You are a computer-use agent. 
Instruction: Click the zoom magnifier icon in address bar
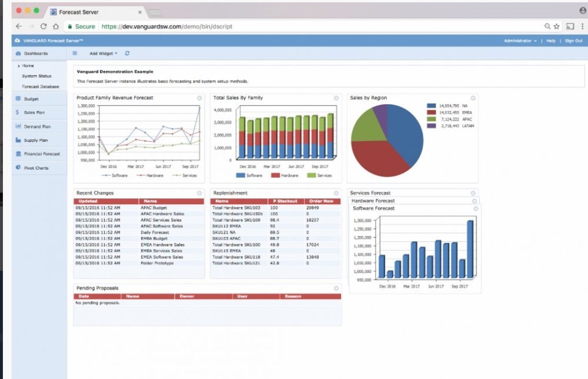pyautogui.click(x=547, y=26)
